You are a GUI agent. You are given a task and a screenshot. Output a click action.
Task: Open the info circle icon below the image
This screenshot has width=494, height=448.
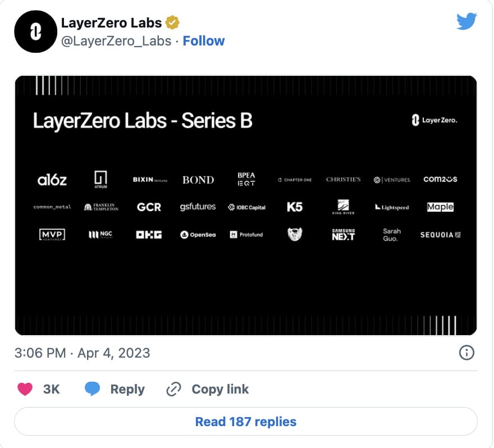click(x=466, y=353)
